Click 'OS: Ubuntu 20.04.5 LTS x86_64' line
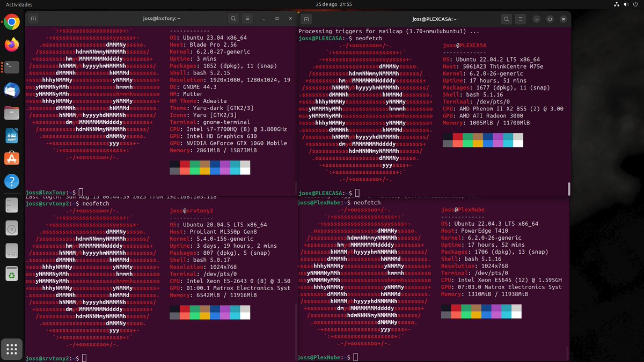 218,225
